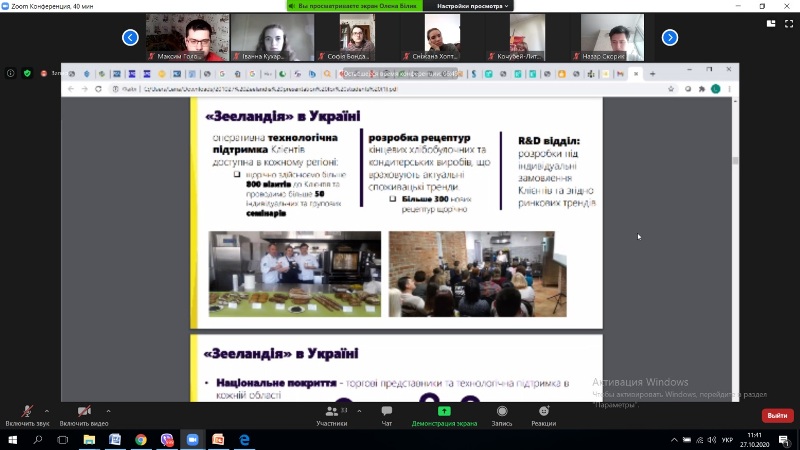This screenshot has width=800, height=450.
Task: Open Viber from the taskbar
Action: 167,440
